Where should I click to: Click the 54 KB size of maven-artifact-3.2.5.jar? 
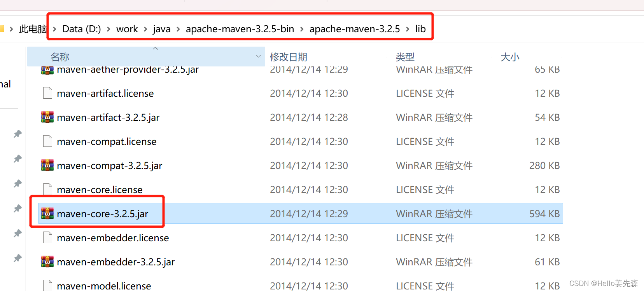click(x=547, y=117)
